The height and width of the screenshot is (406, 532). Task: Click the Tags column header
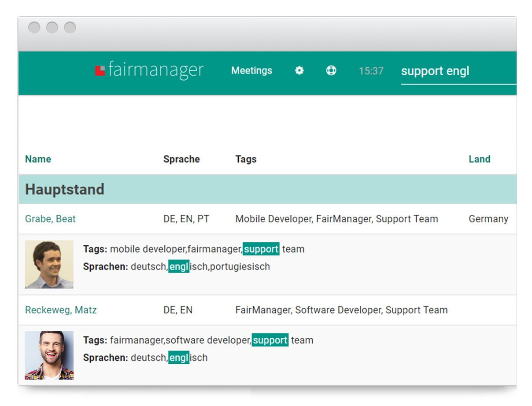pos(246,159)
